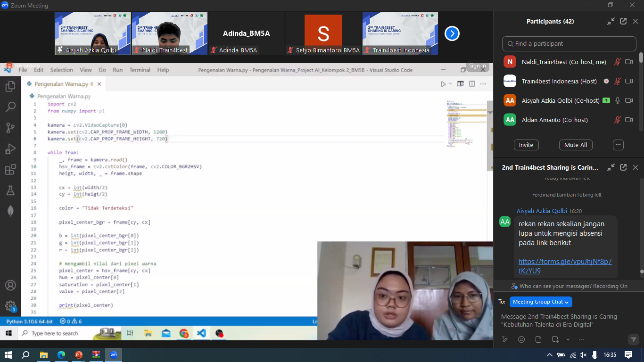Toggle video for Train4best Indonesia host
Screen dimensions: 644x362
click(x=629, y=81)
